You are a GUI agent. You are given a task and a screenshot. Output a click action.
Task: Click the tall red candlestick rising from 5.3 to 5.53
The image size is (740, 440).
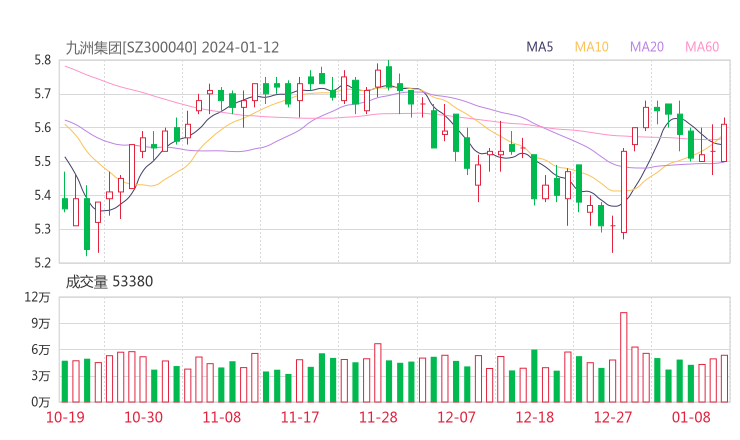click(623, 192)
